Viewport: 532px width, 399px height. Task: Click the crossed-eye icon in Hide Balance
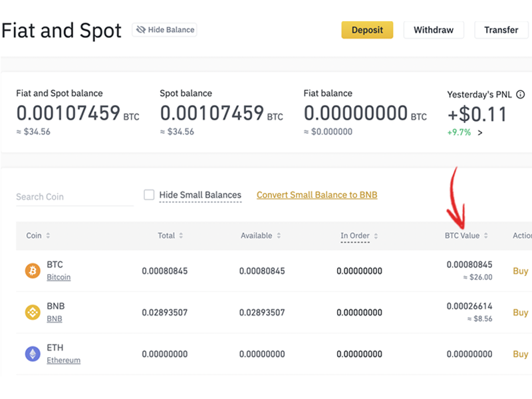[141, 30]
